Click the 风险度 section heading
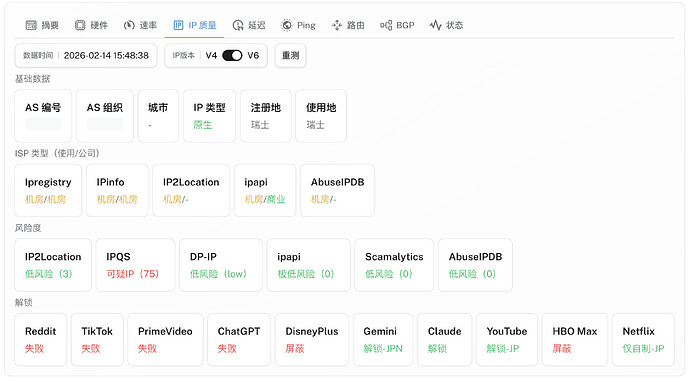The image size is (690, 382). 28,228
